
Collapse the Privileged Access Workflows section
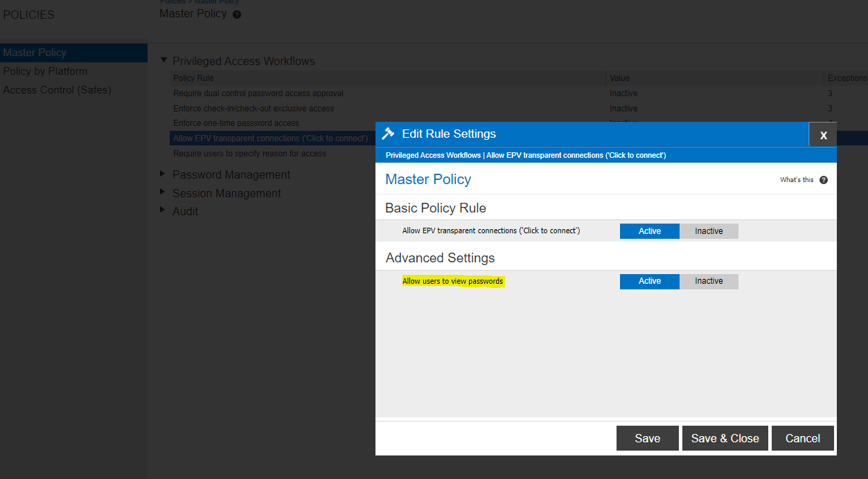pos(164,61)
